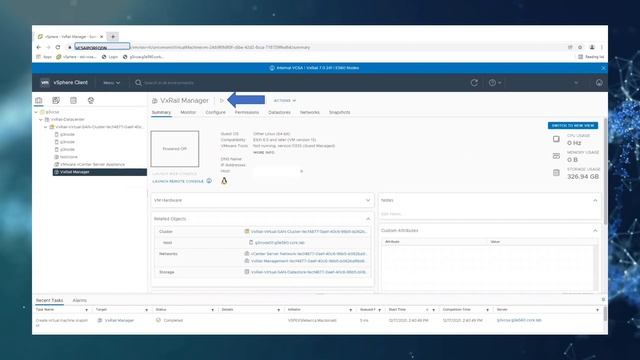Click the info icon beside Launch Remote Console

[x=209, y=181]
